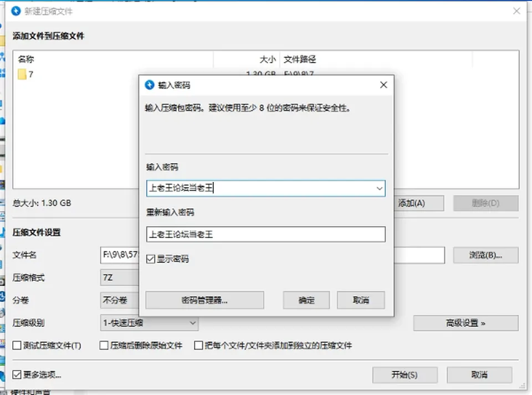Screen dimensions: 532x395
Task: Click the 浏览(B)... browse button
Action: point(485,255)
